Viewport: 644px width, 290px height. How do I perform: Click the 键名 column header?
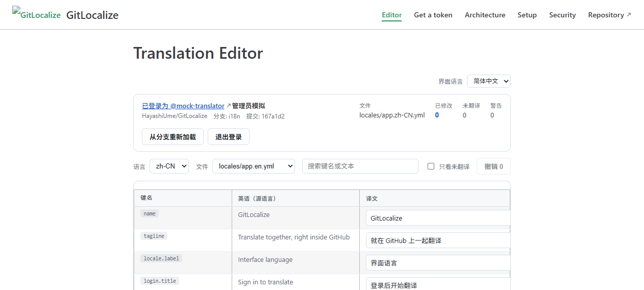[183, 198]
